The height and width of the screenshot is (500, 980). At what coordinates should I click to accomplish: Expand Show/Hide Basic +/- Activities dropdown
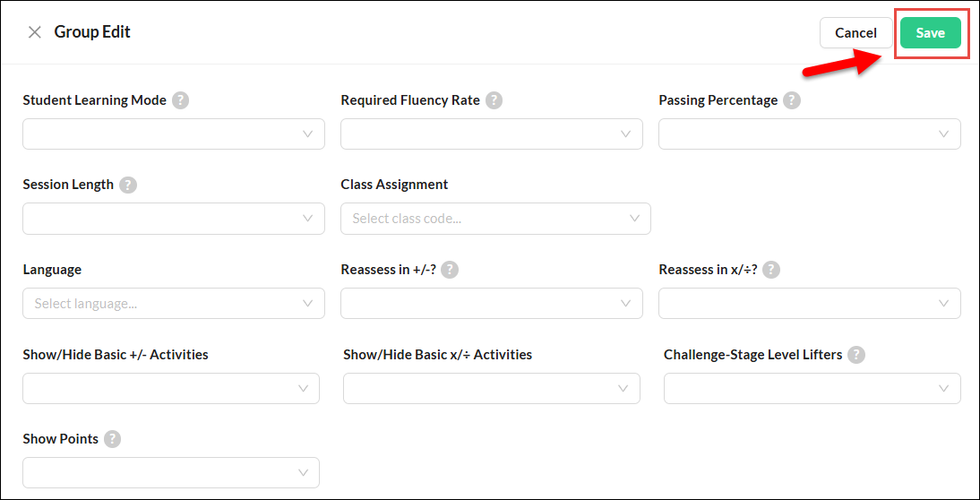[171, 389]
